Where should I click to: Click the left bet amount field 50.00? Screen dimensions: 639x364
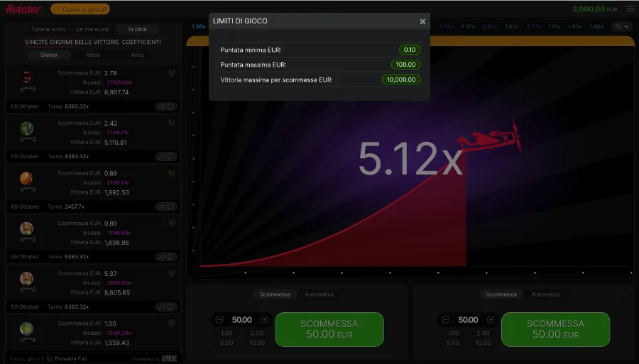tap(241, 320)
